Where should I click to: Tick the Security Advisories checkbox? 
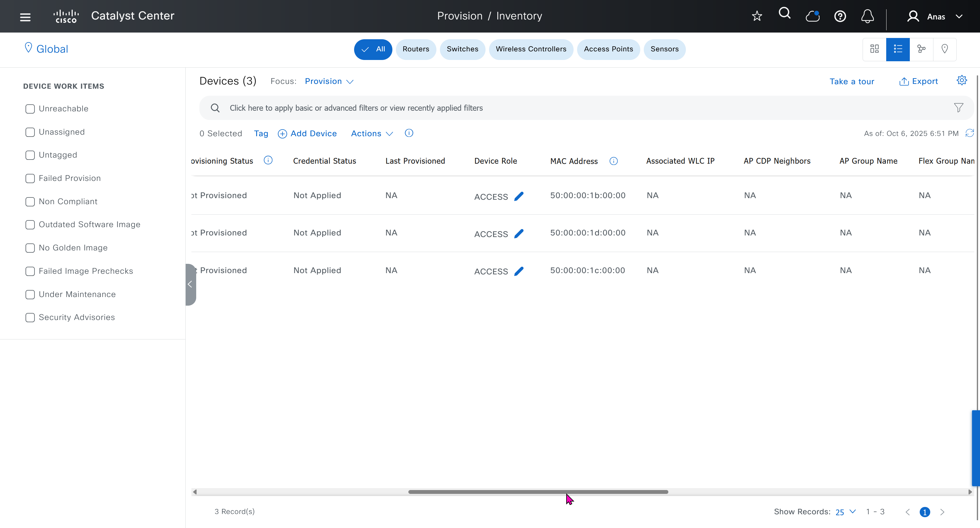coord(30,318)
